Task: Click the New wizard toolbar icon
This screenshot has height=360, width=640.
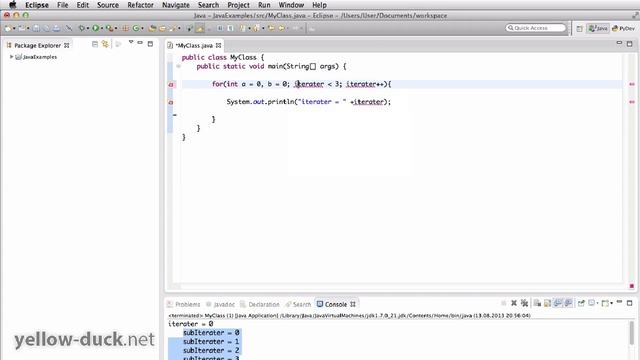Action: click(8, 29)
